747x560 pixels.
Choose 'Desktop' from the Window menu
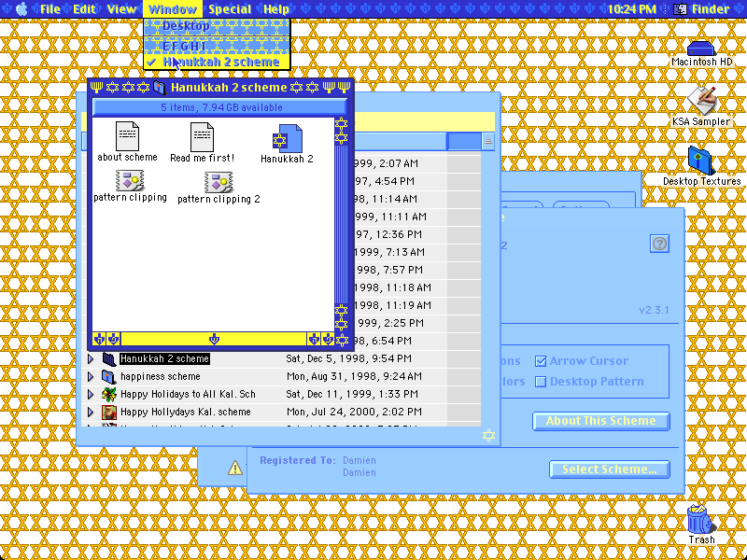[x=217, y=26]
